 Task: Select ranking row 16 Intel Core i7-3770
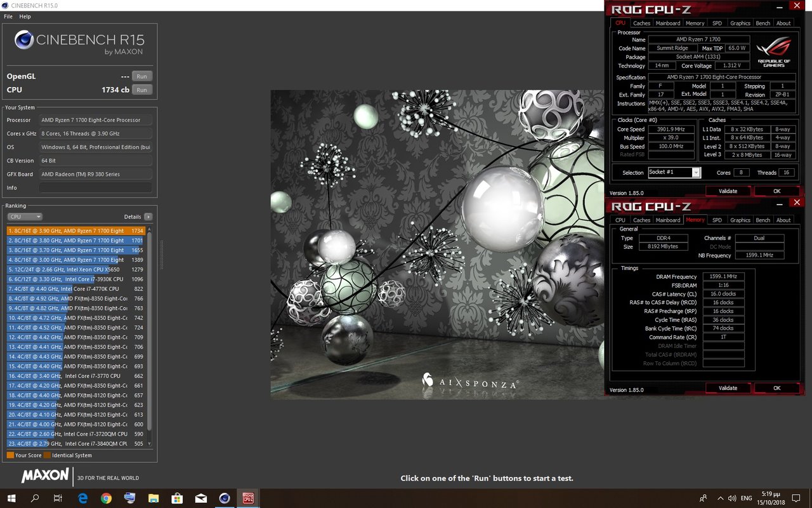(76, 376)
